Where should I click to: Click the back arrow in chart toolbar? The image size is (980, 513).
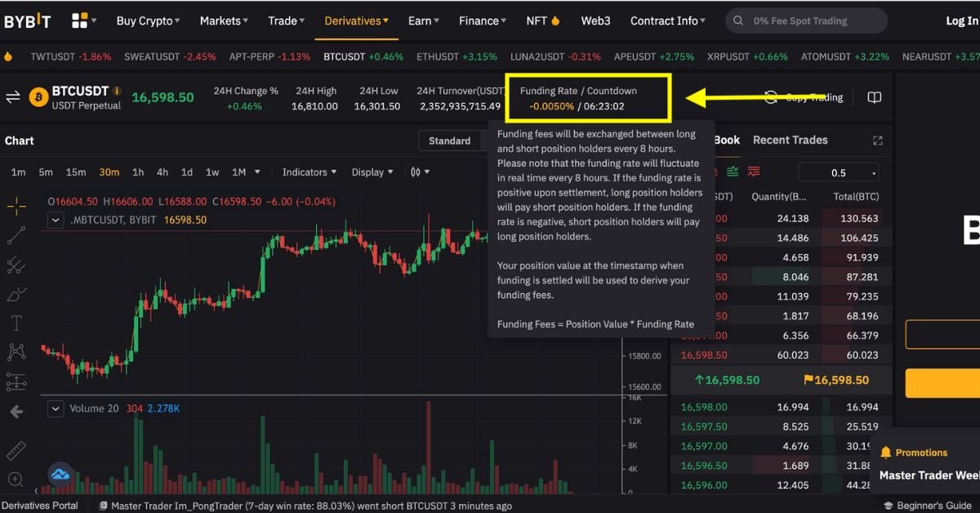[x=16, y=413]
